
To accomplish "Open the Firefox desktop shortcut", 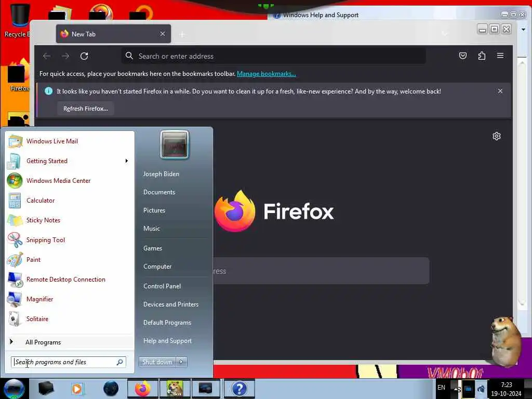I will point(19,75).
